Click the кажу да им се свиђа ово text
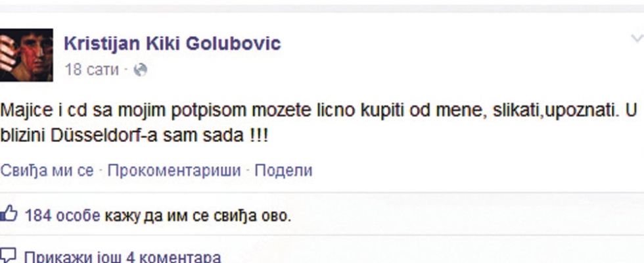The width and height of the screenshot is (644, 263). pos(198,216)
